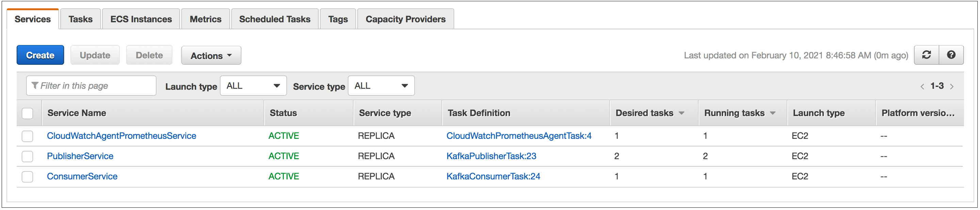This screenshot has height=210, width=980.
Task: Go to next page arrow
Action: pos(952,87)
